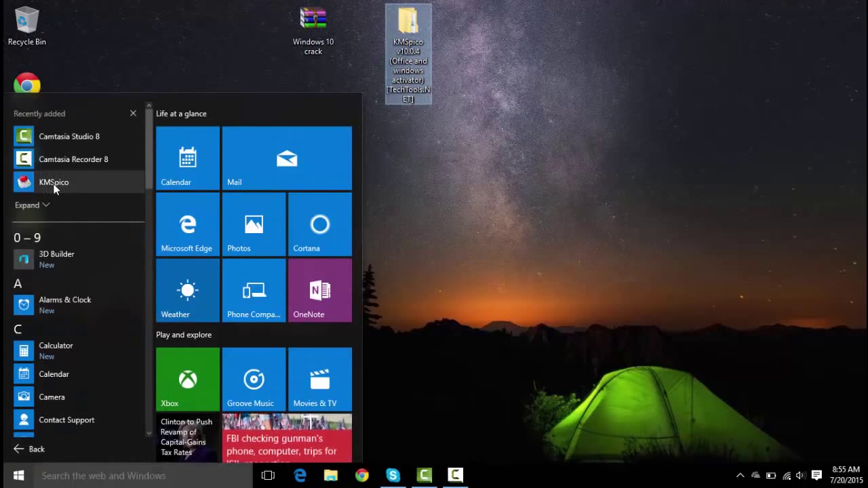Open the Xbox tile
The image size is (868, 488).
pos(188,379)
